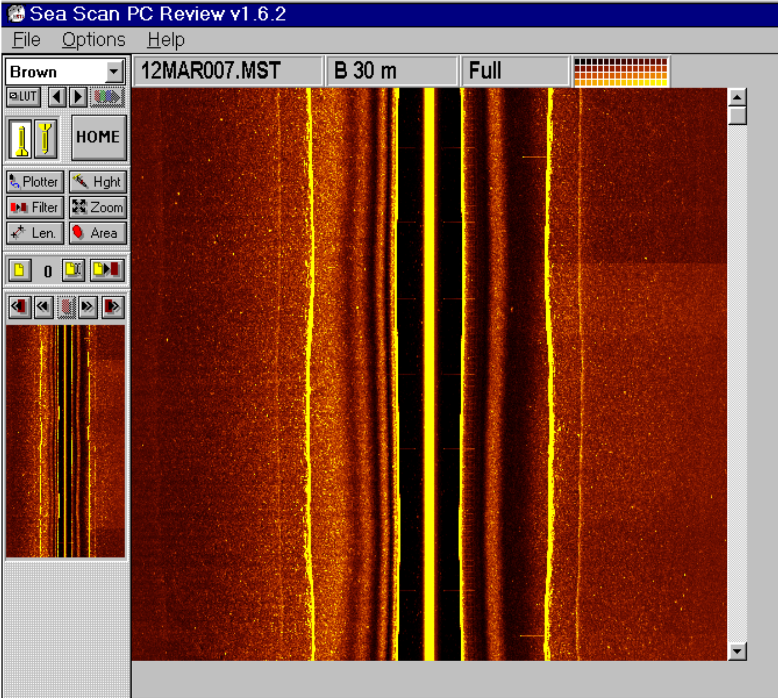
Task: Click the 12MAR007.MST filename field
Action: [x=228, y=71]
